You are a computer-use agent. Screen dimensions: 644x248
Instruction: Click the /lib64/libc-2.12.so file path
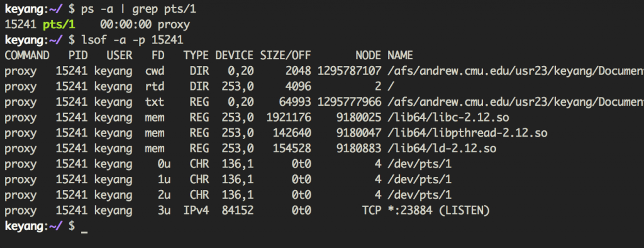click(x=448, y=118)
